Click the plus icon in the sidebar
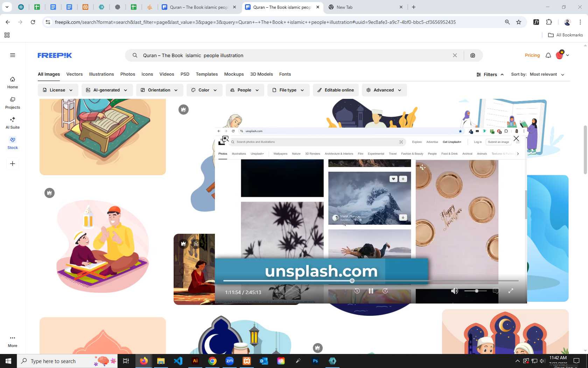The height and width of the screenshot is (368, 588). (13, 164)
